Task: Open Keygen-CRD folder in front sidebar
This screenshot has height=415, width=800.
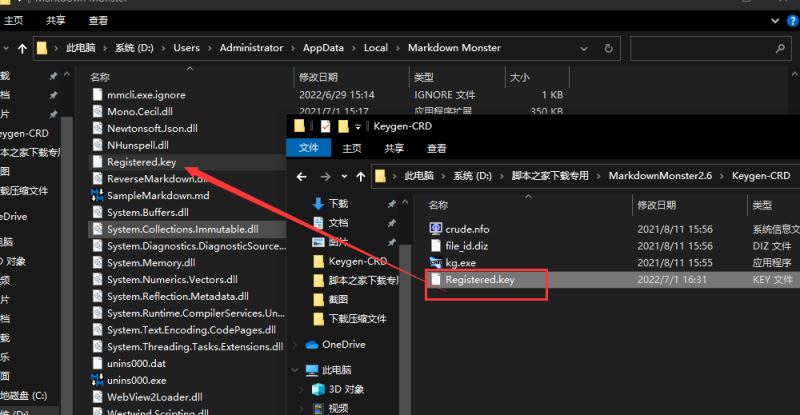Action: 357,261
